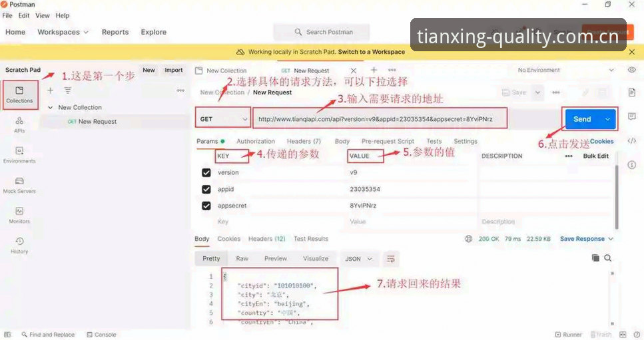Open the Runner in the status bar
The height and width of the screenshot is (340, 644).
pos(569,335)
